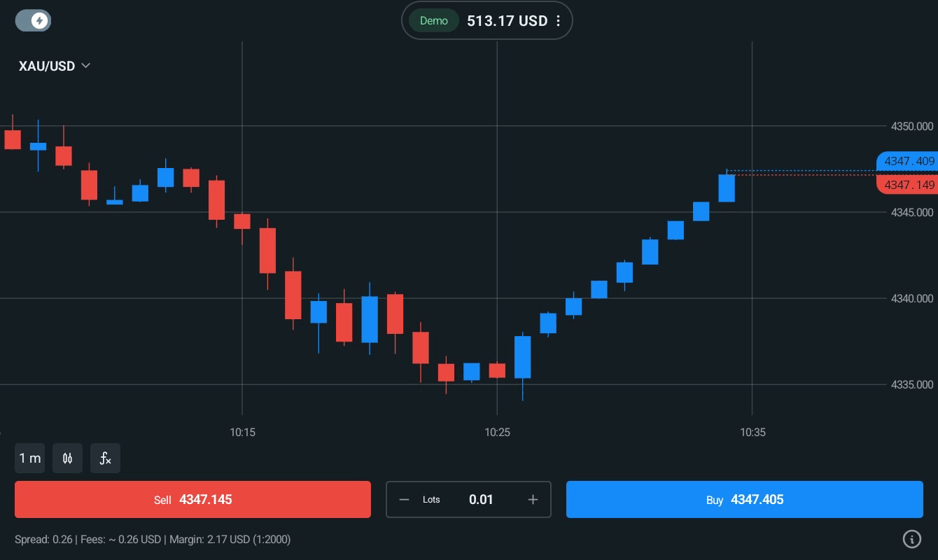Click the 4335.000 price axis label
938x560 pixels.
click(912, 384)
